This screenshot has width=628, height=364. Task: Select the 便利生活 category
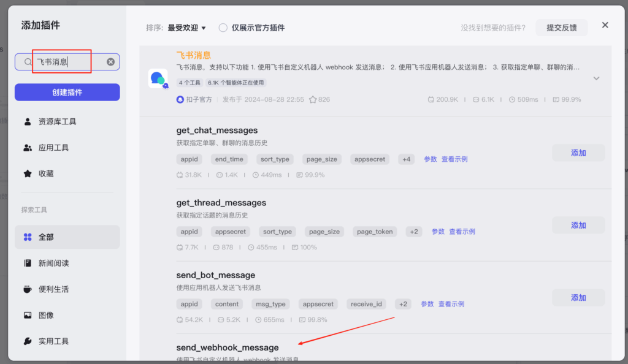tap(67, 289)
